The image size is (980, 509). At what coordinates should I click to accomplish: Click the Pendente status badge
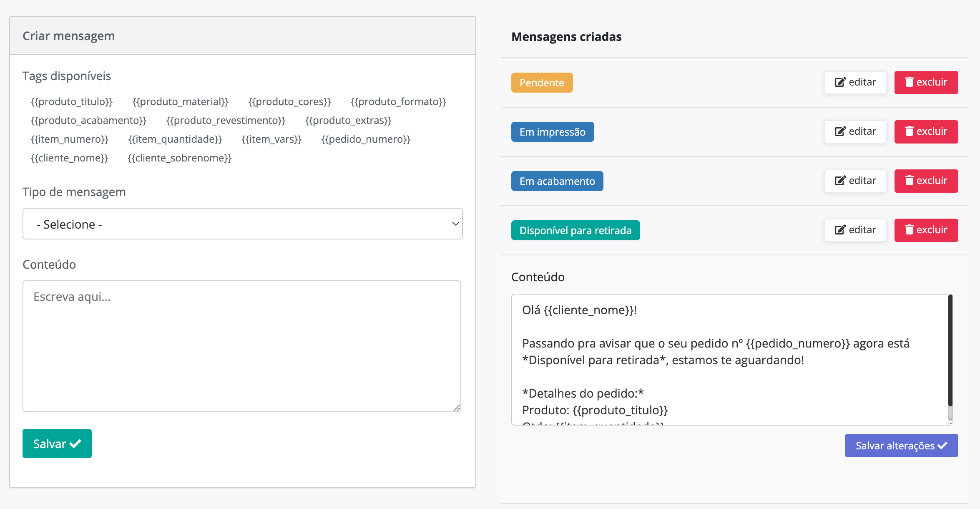[542, 83]
